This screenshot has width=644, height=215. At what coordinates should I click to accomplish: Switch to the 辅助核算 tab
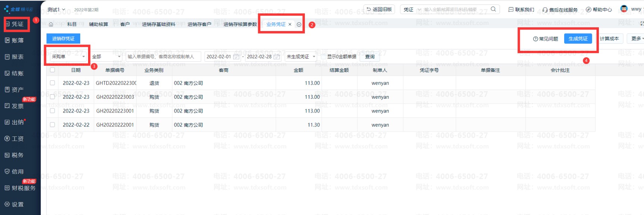point(99,24)
